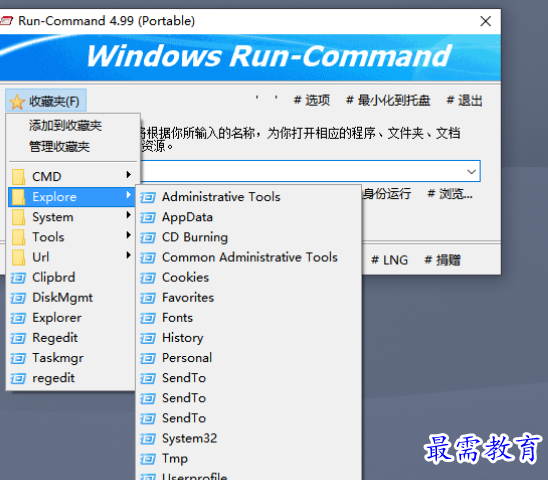548x480 pixels.
Task: Click the Tools folder icon
Action: [x=18, y=237]
